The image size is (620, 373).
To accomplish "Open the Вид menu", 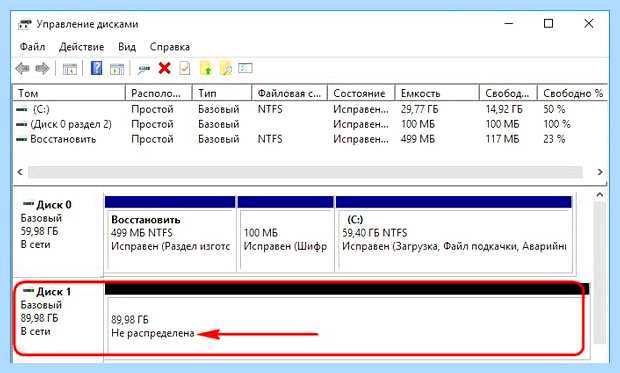I will click(127, 47).
